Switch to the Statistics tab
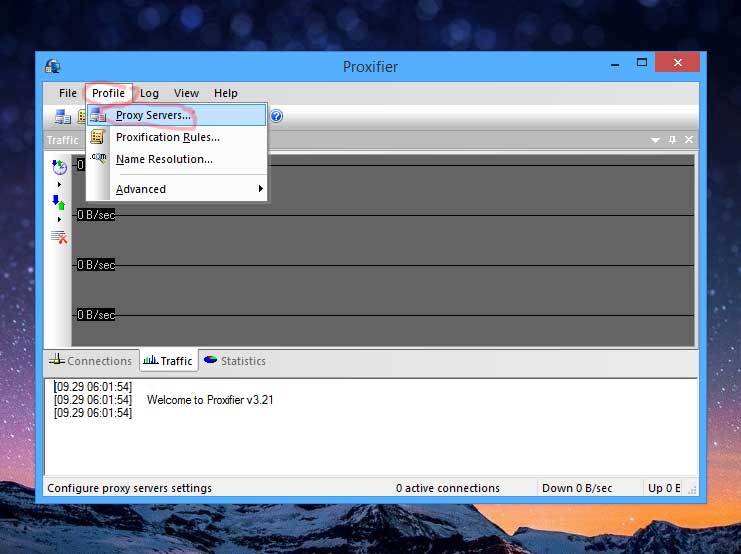Image resolution: width=741 pixels, height=554 pixels. (235, 361)
